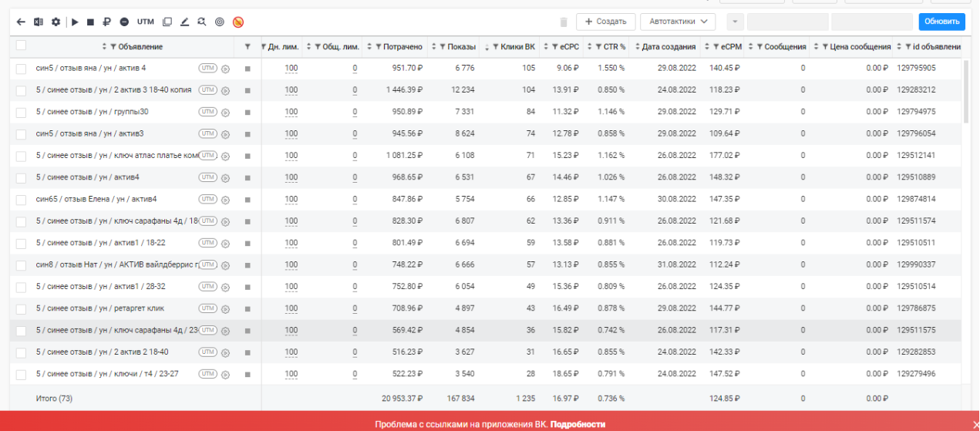980x431 pixels.
Task: Click the pencil edit icon in toolbar
Action: pyautogui.click(x=184, y=22)
